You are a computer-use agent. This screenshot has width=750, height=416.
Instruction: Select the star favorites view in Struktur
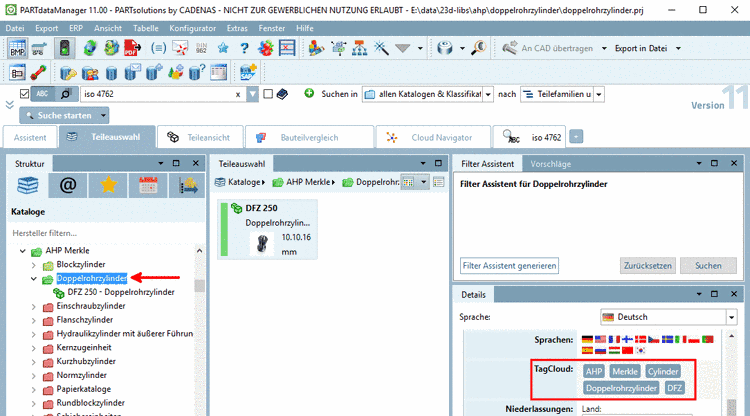[108, 185]
